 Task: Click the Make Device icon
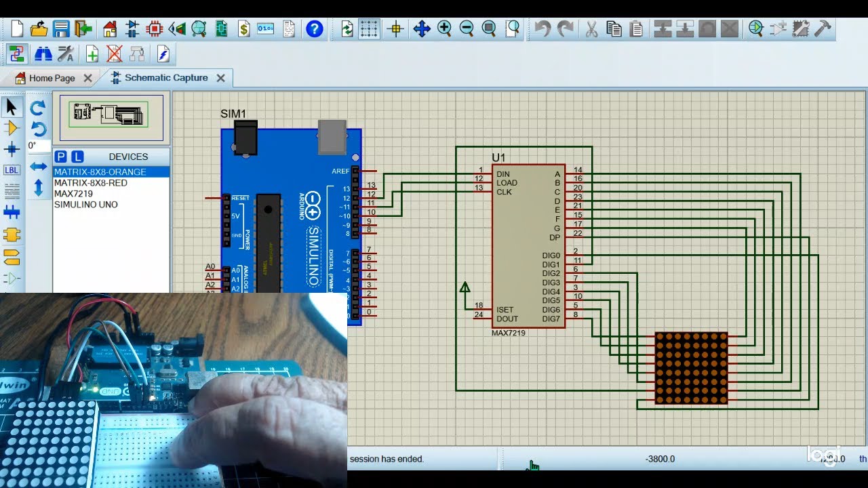(778, 29)
